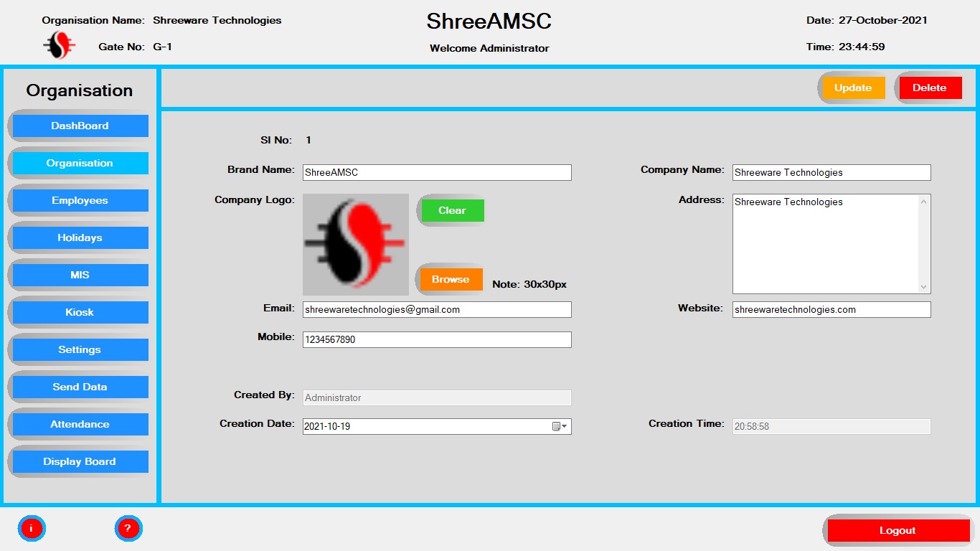Click the 'Date: 27-October-2021' text
This screenshot has height=551, width=980.
(x=867, y=20)
